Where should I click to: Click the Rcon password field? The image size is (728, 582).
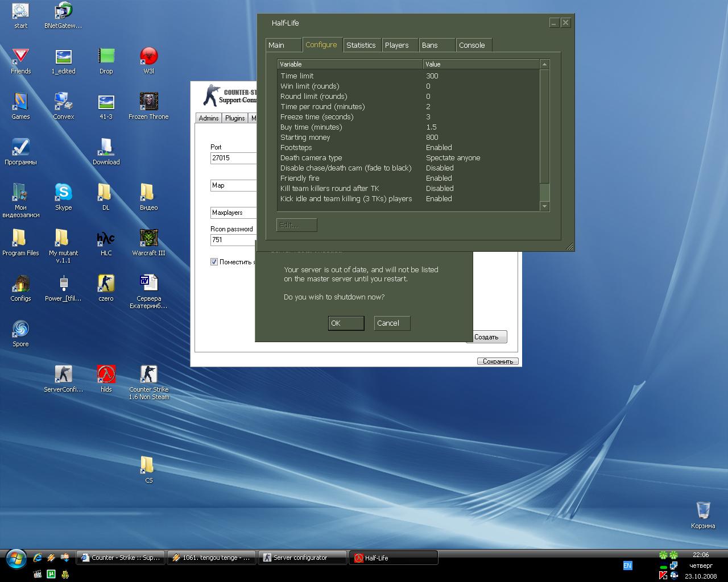pyautogui.click(x=233, y=240)
